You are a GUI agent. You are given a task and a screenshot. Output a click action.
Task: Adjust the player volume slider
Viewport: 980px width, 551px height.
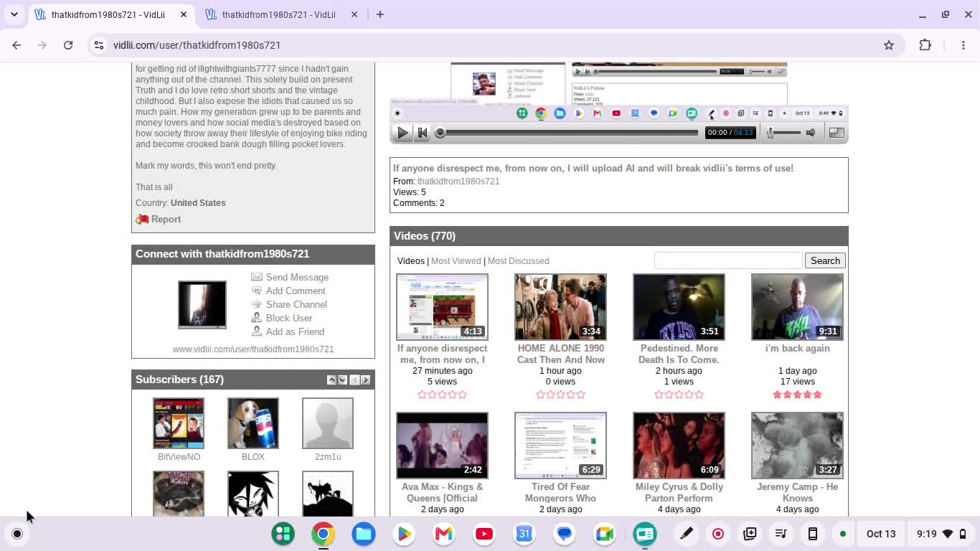[x=784, y=133]
